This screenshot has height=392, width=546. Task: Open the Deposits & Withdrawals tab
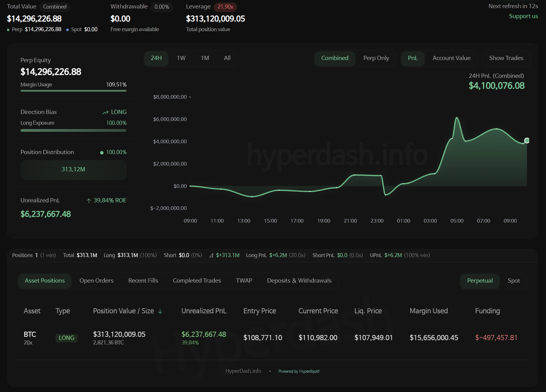coord(299,281)
